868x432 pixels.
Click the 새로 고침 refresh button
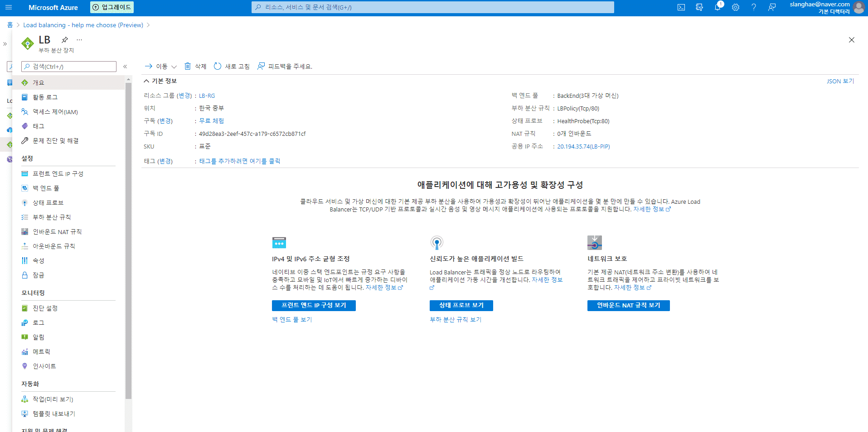point(232,67)
